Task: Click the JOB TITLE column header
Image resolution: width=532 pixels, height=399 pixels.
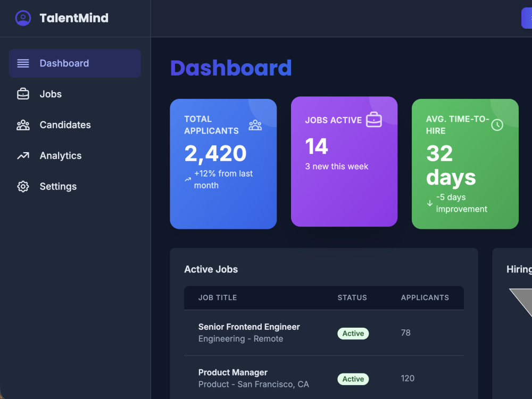Action: click(218, 297)
